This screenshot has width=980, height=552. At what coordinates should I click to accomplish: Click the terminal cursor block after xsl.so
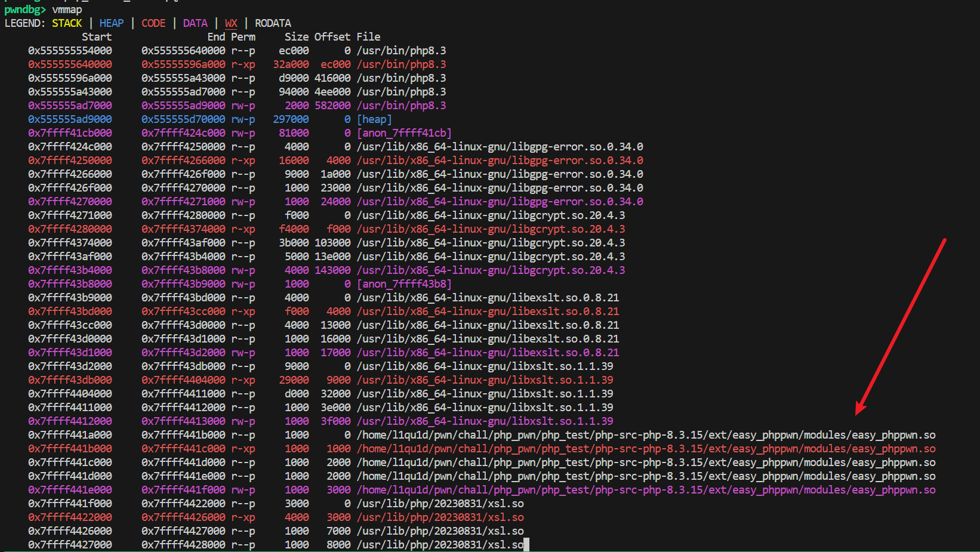click(x=526, y=545)
